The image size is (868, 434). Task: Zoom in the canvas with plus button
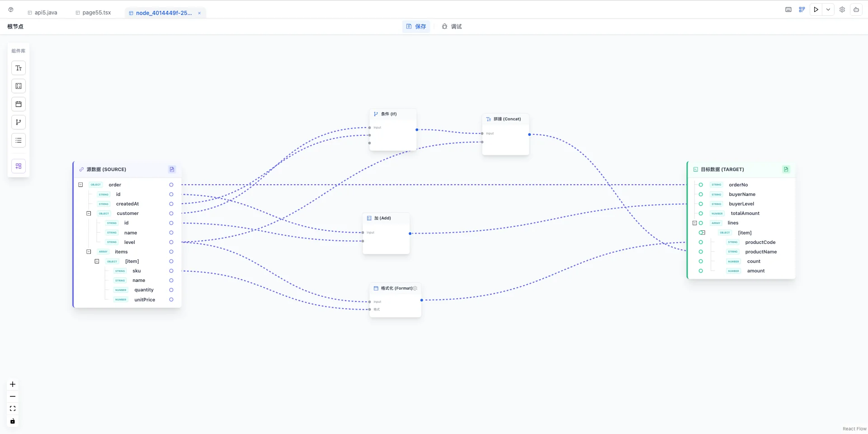(13, 384)
